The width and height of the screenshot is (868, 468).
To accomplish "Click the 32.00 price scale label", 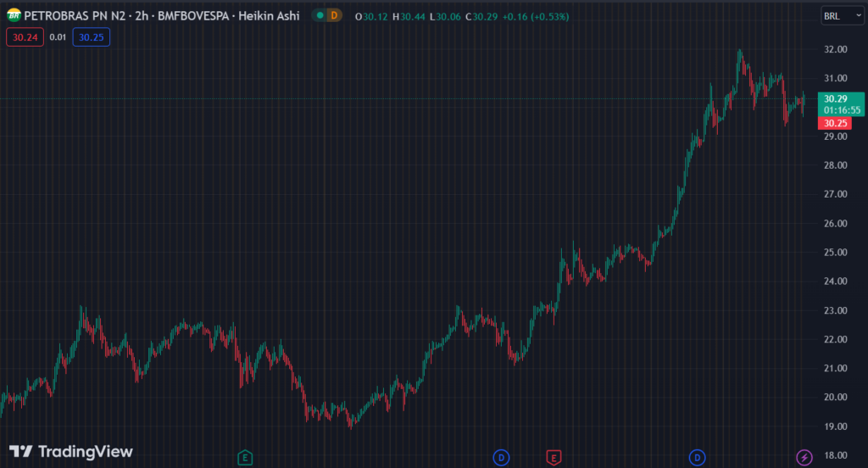I will click(x=835, y=49).
